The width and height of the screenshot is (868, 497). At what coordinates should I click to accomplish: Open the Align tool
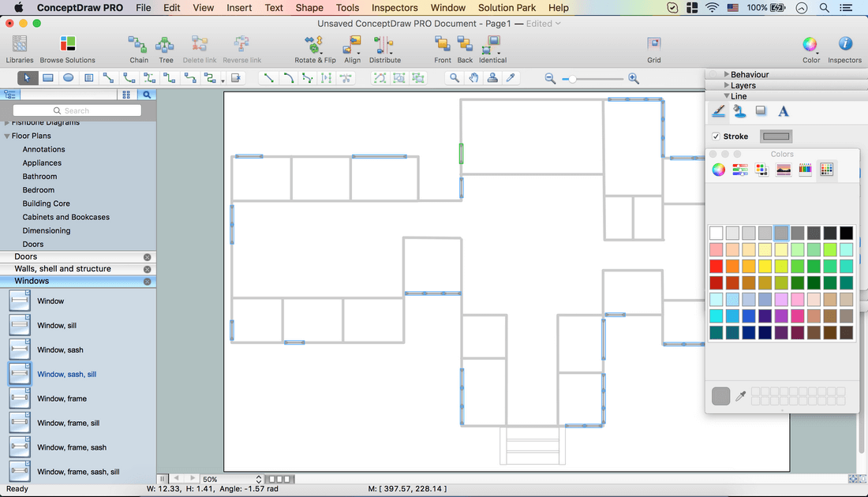point(352,49)
